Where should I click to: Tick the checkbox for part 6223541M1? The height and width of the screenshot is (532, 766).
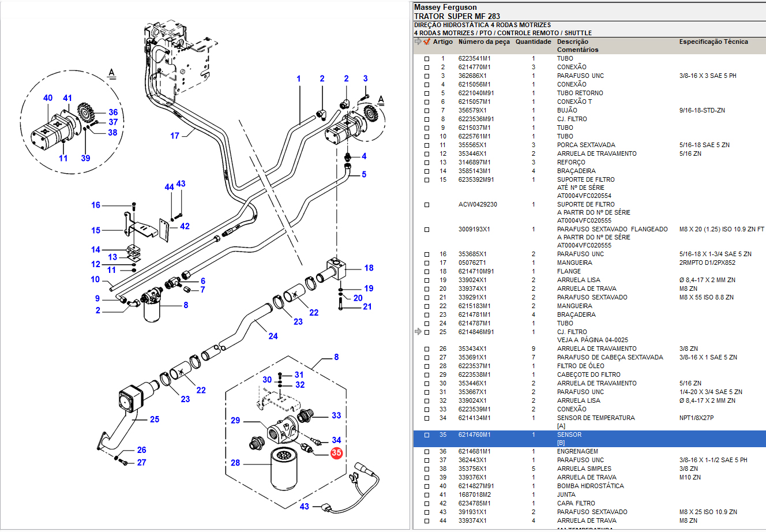pos(427,59)
